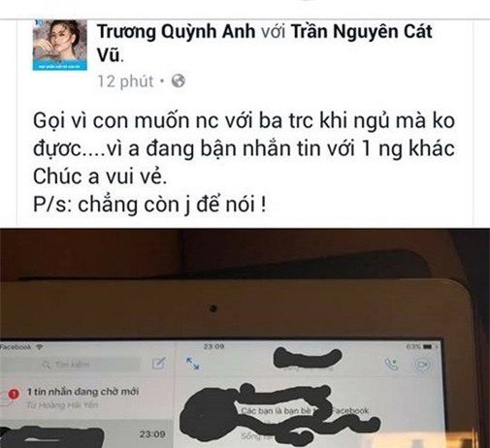Tap the battery indicator icon
490x448 pixels.
428,347
